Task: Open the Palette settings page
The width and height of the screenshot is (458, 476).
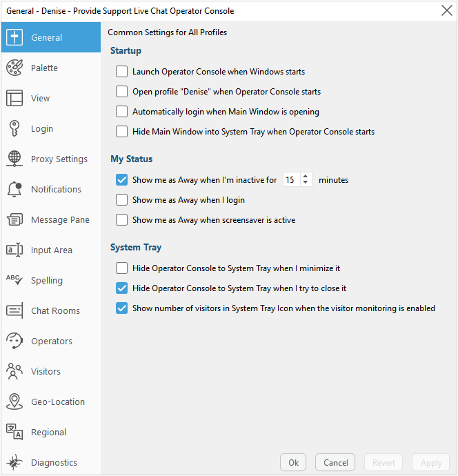Action: coord(50,68)
